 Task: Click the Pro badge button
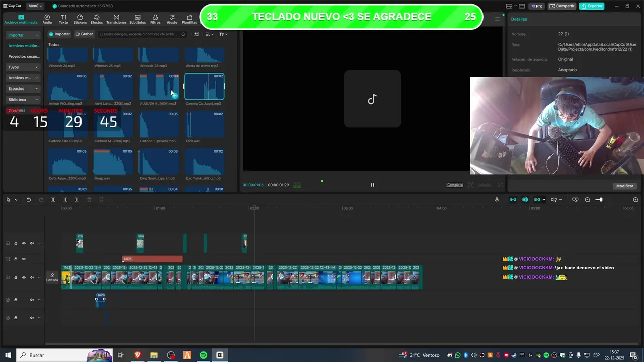pyautogui.click(x=536, y=6)
